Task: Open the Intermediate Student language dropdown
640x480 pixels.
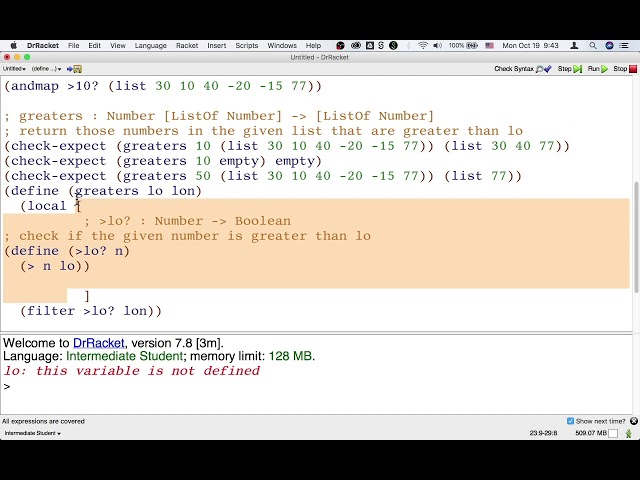Action: tap(33, 433)
